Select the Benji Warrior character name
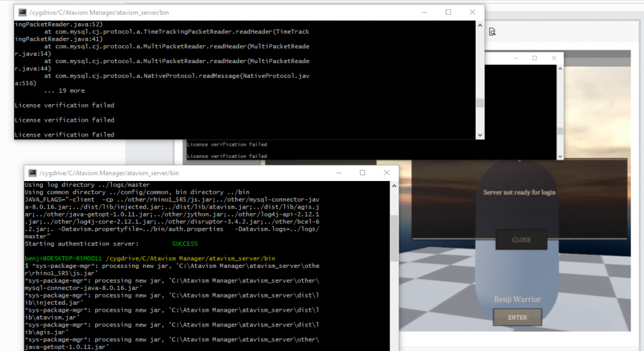 (517, 299)
